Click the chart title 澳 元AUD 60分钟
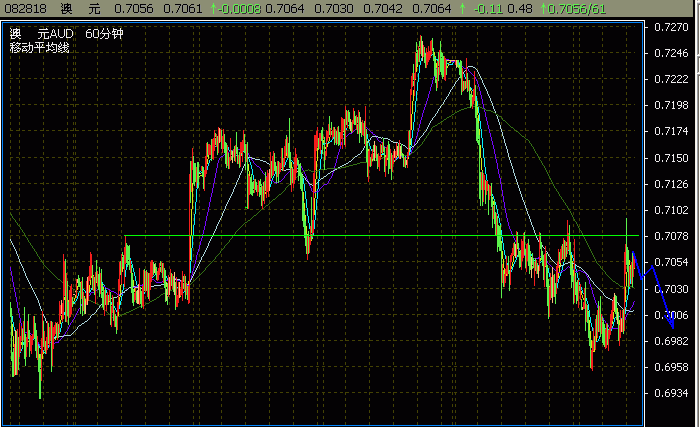The height and width of the screenshot is (427, 700). [67, 33]
